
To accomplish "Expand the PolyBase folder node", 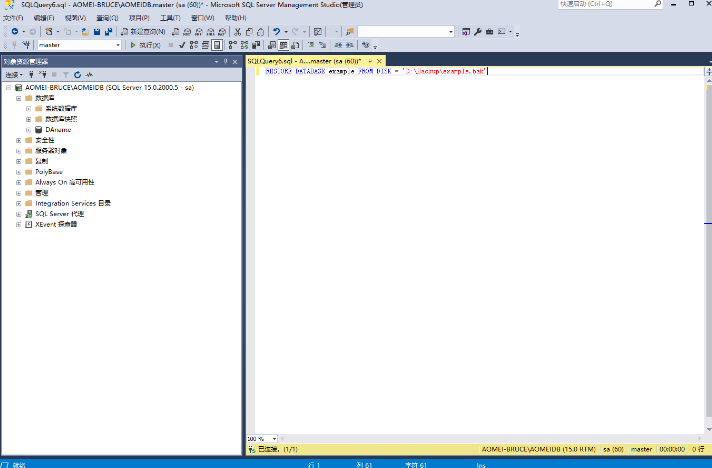I will [x=18, y=171].
